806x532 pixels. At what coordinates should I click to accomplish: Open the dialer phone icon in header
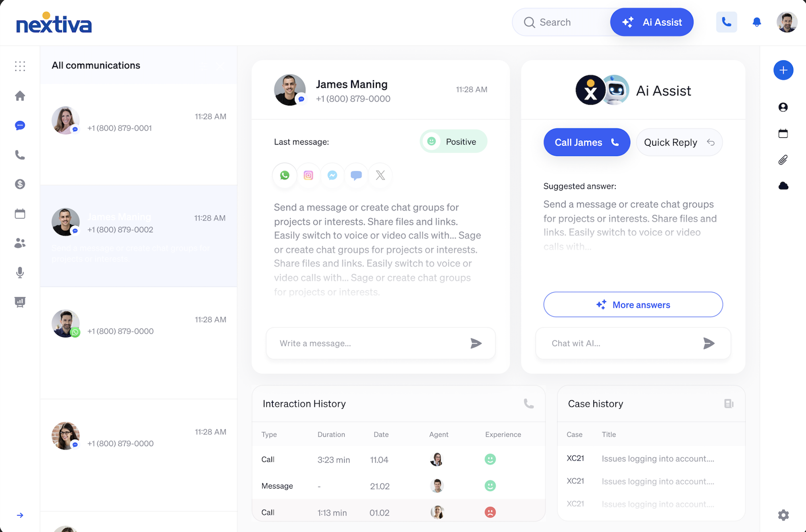[726, 22]
